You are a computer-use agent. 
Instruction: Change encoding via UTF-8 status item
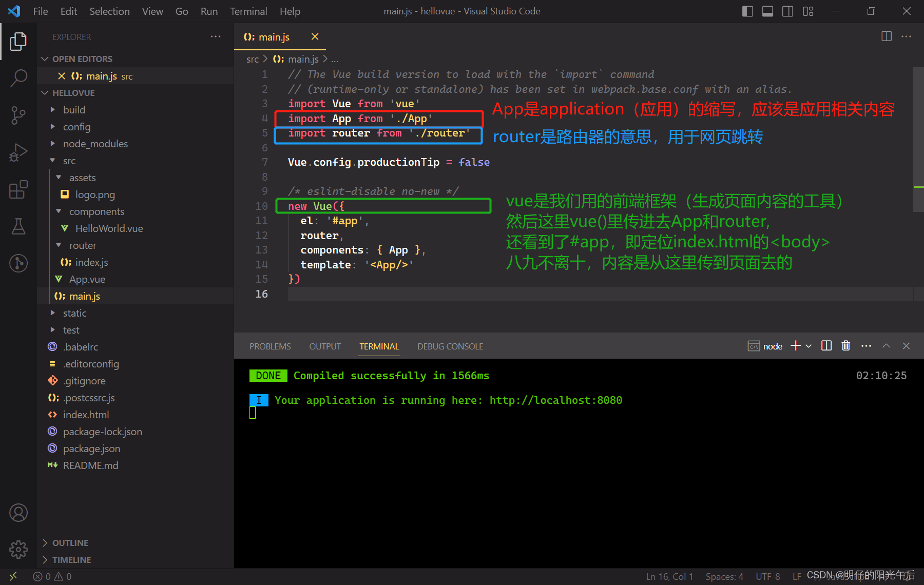[x=767, y=576]
